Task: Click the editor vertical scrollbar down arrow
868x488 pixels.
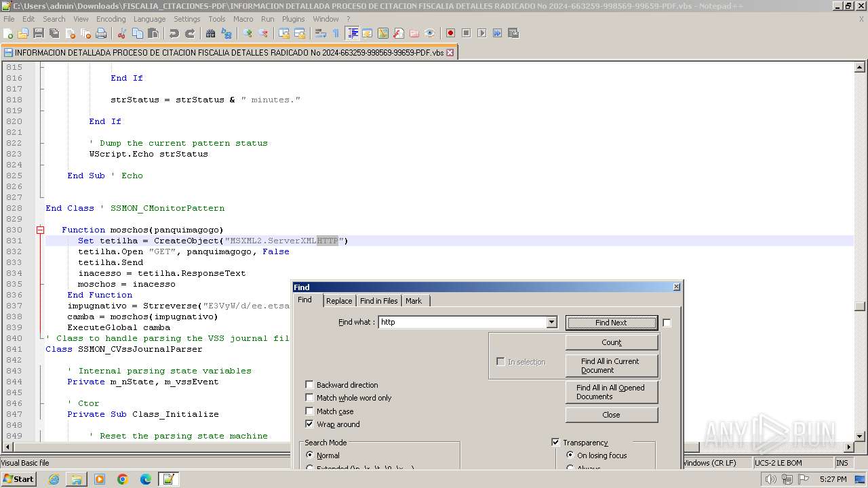Action: 860,436
